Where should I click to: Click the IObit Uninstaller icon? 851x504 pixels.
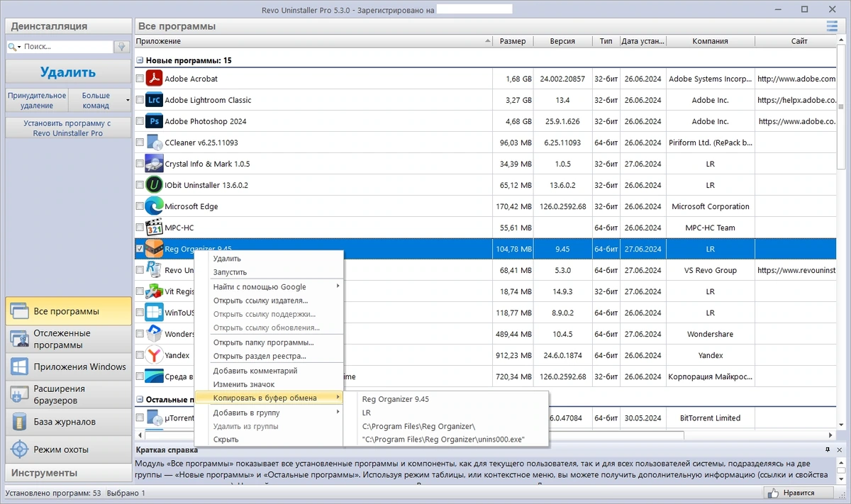tap(154, 185)
